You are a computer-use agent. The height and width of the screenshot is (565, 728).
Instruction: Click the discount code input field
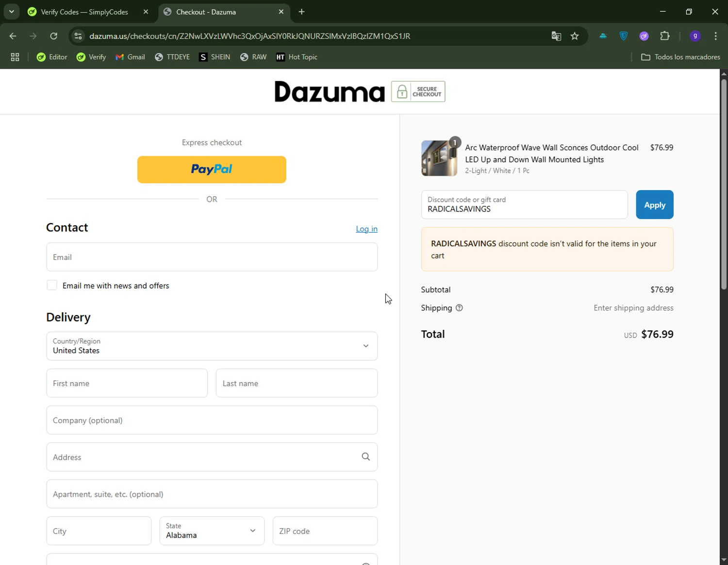(525, 205)
